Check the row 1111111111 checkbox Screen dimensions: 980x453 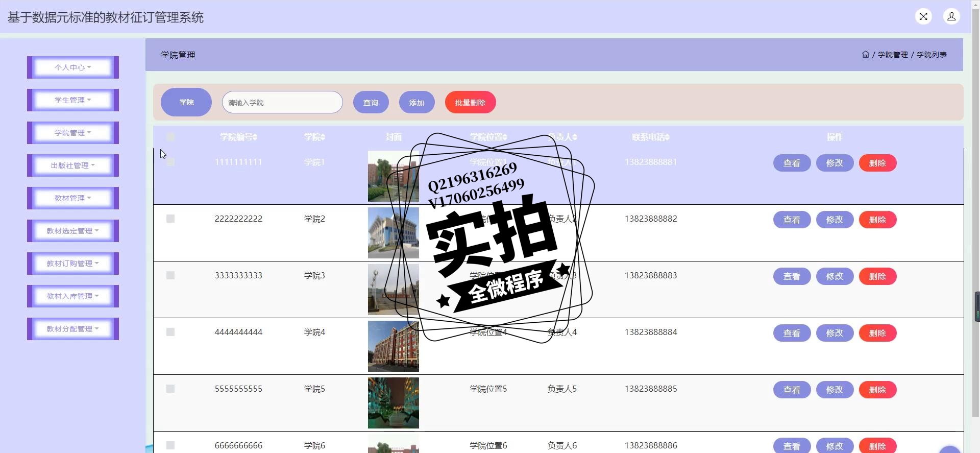coord(170,162)
